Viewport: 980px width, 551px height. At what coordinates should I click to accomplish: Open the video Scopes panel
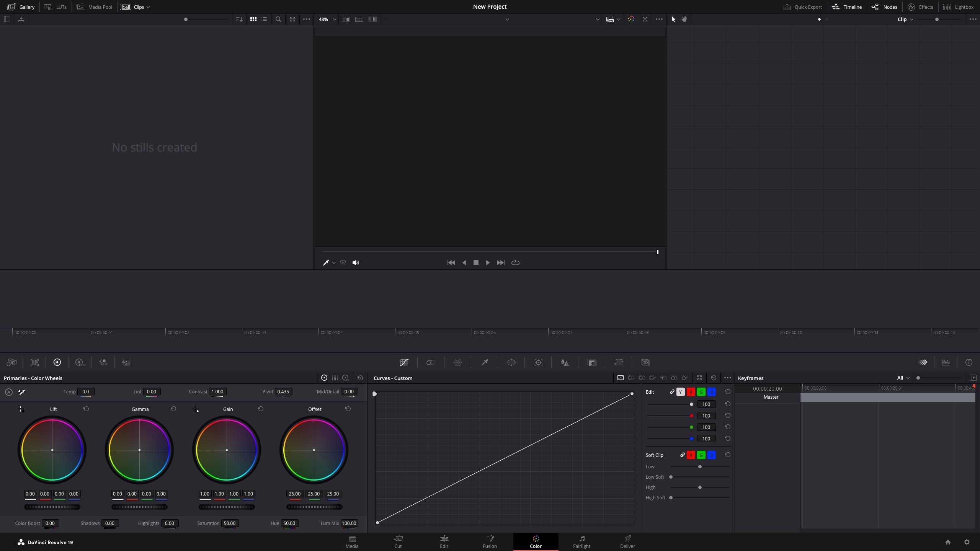[945, 362]
